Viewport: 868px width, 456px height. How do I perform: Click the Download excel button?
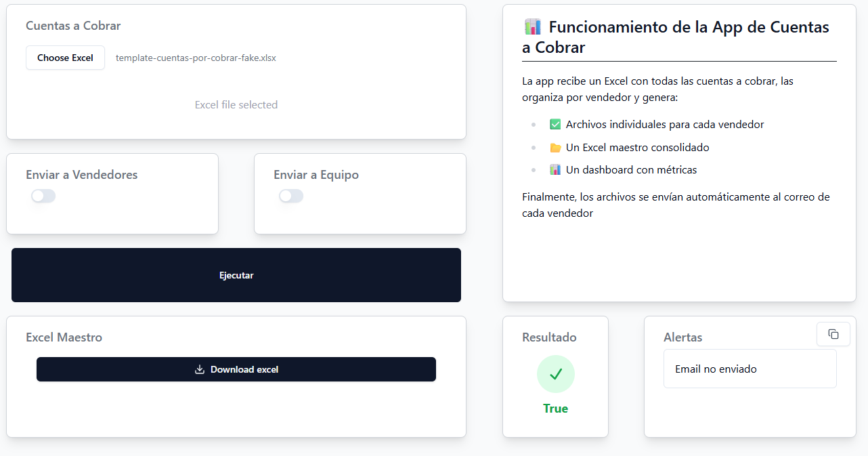236,369
